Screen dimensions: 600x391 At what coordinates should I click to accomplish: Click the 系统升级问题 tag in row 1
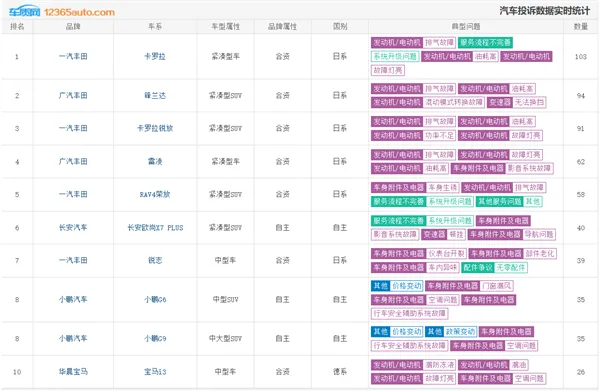coord(395,56)
